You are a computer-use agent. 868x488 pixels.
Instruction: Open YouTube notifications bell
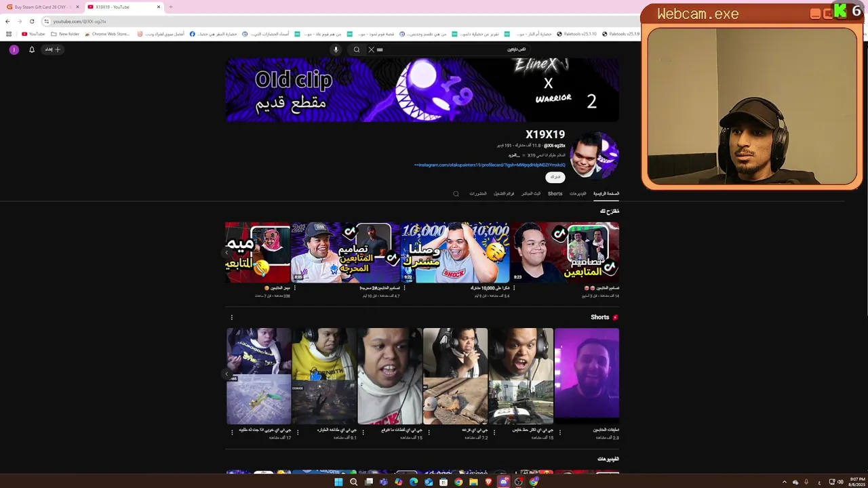tap(31, 49)
